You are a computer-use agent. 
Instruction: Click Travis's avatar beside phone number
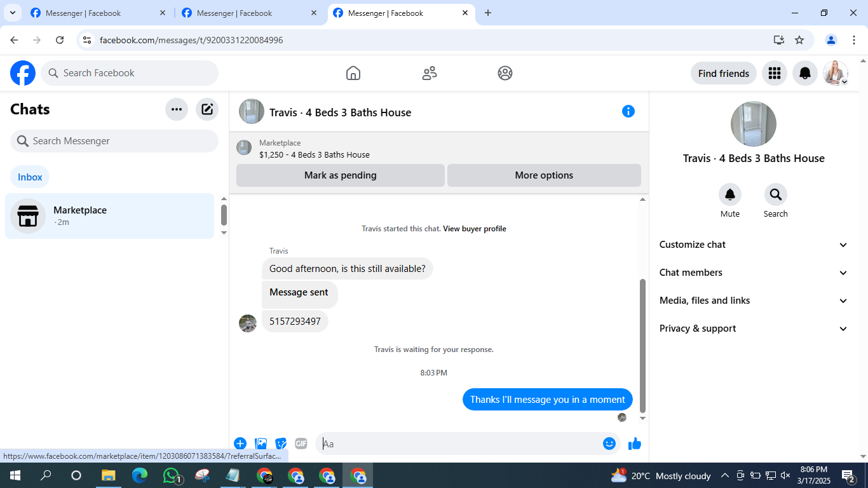tap(248, 323)
